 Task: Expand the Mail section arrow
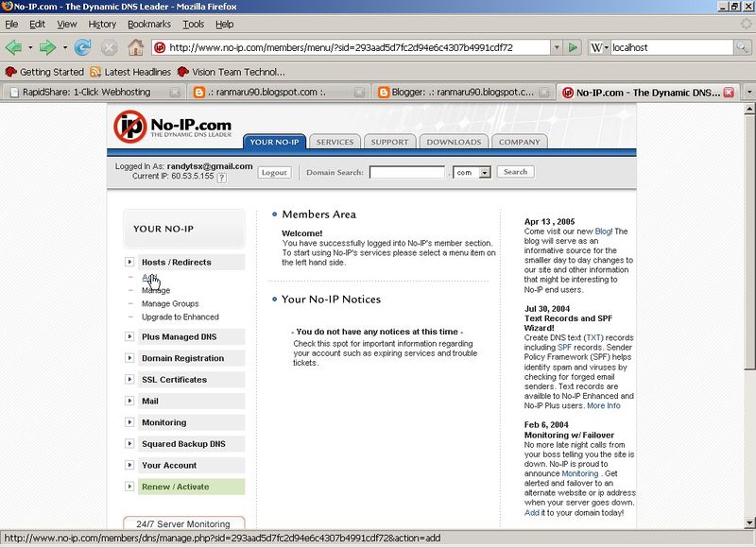pos(129,401)
